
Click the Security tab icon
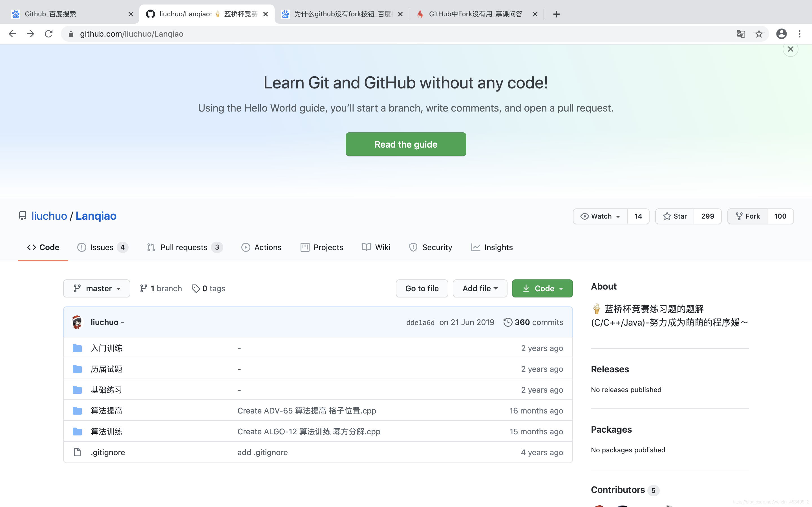click(413, 247)
